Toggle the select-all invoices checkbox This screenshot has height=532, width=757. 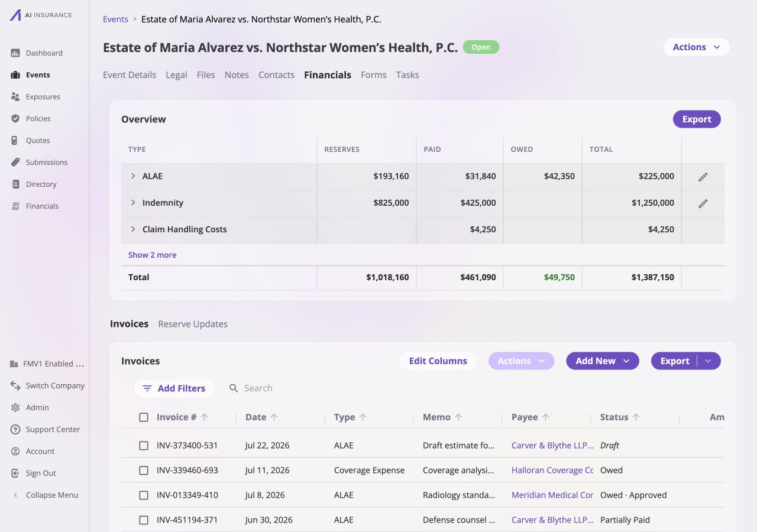144,417
